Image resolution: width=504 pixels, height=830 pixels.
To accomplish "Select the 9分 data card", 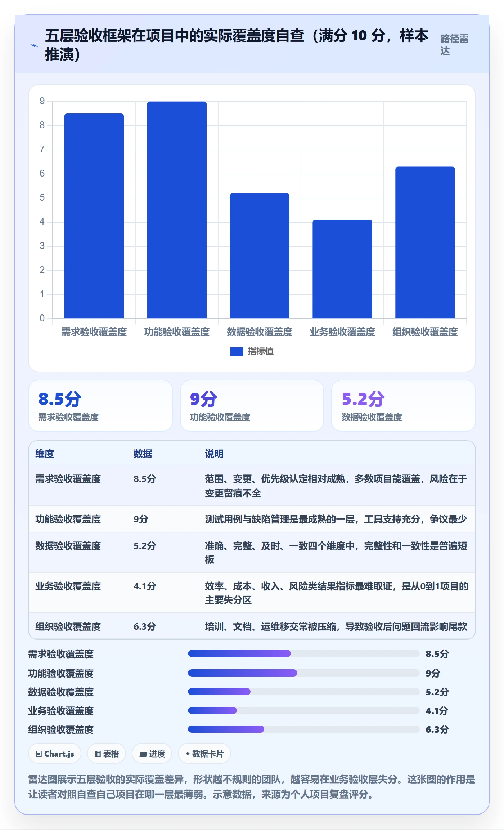I will (252, 406).
